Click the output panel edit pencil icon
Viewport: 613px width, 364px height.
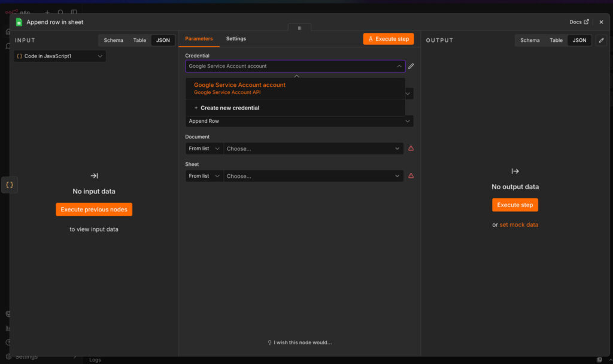pyautogui.click(x=601, y=40)
